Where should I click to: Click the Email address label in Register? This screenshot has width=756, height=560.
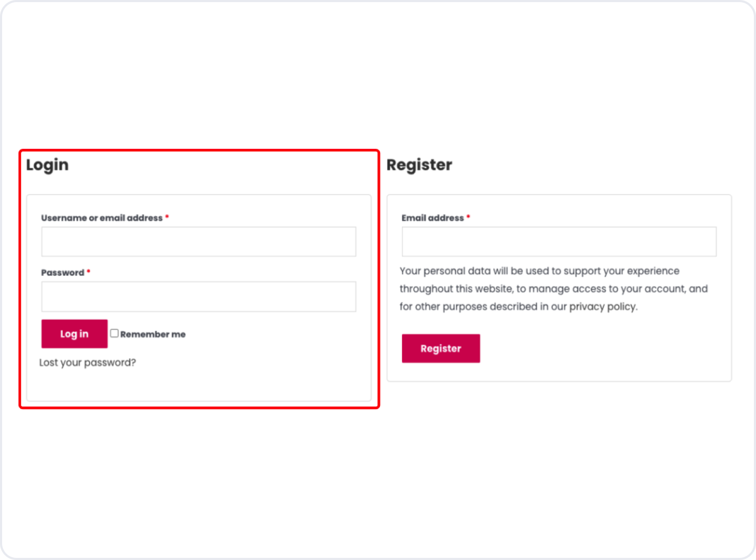pos(432,218)
